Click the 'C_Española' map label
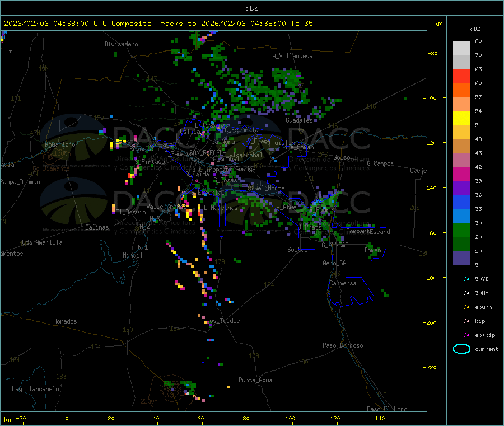 click(241, 130)
